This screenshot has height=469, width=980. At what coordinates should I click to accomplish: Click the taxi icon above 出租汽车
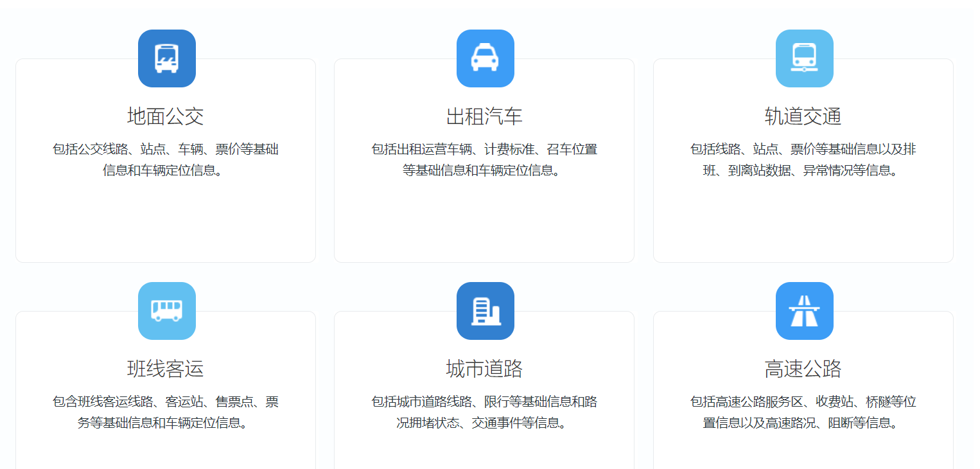pyautogui.click(x=485, y=58)
